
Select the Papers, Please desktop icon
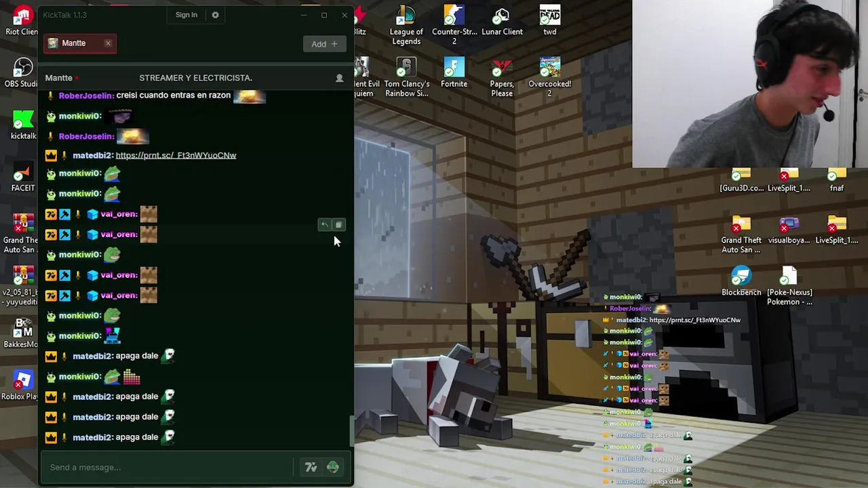click(x=502, y=77)
